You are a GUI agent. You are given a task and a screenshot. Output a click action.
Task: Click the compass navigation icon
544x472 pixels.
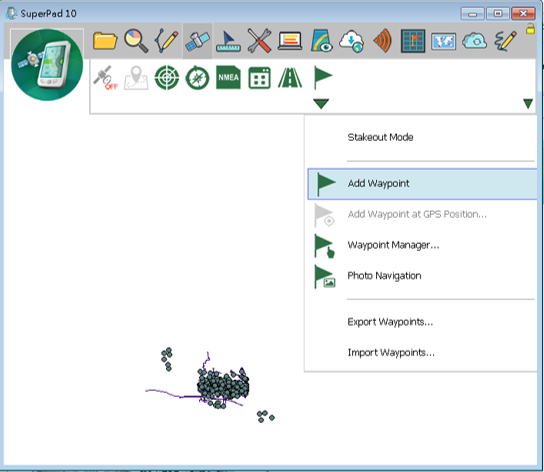coord(197,78)
